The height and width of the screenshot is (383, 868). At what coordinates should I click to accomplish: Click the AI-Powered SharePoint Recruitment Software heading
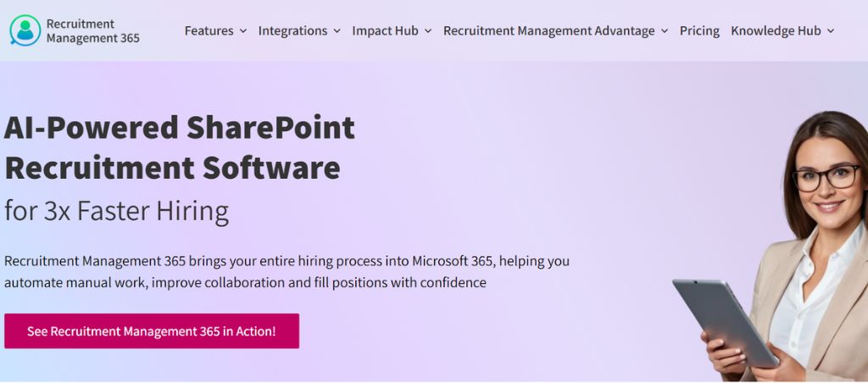(180, 147)
